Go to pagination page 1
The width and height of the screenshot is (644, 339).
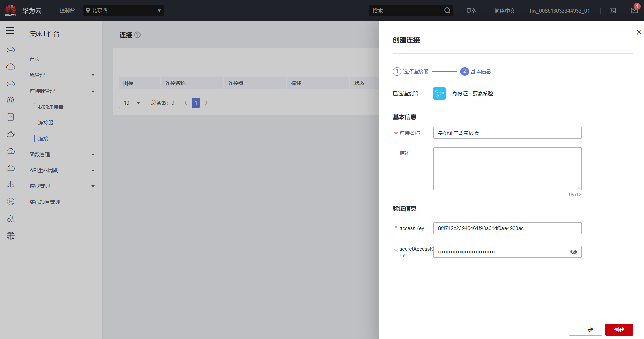pos(196,103)
